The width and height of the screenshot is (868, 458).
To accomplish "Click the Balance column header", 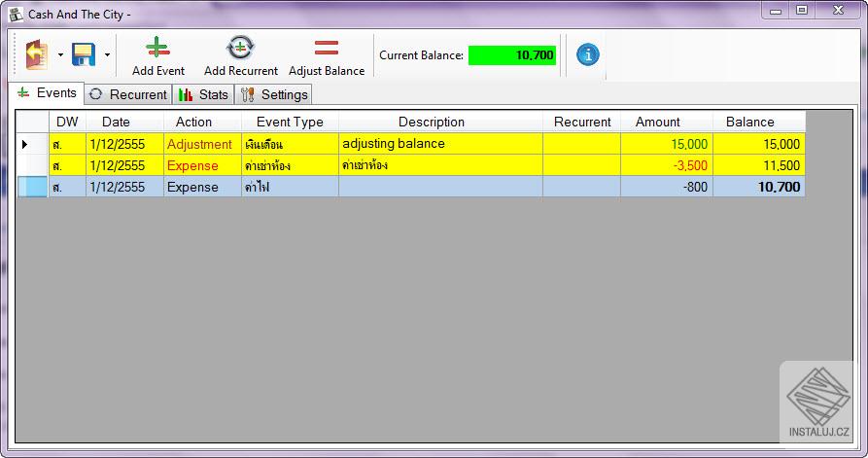I will (759, 122).
